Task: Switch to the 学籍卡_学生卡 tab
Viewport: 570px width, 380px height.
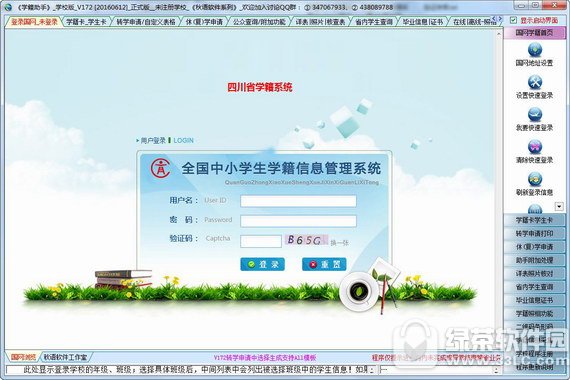Action: click(x=87, y=22)
